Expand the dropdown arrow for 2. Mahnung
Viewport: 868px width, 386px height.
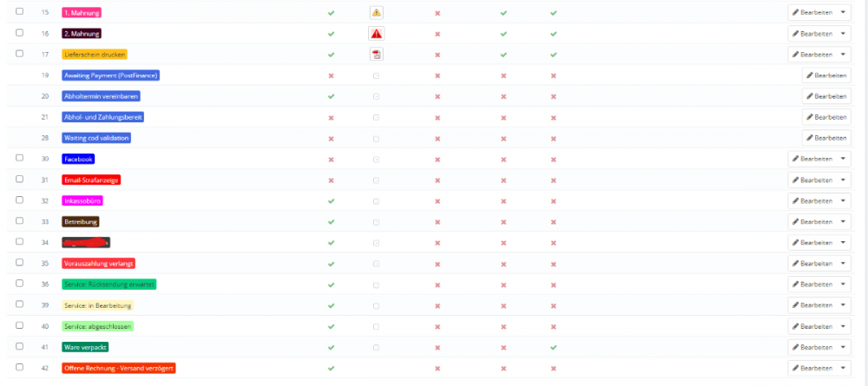click(845, 34)
